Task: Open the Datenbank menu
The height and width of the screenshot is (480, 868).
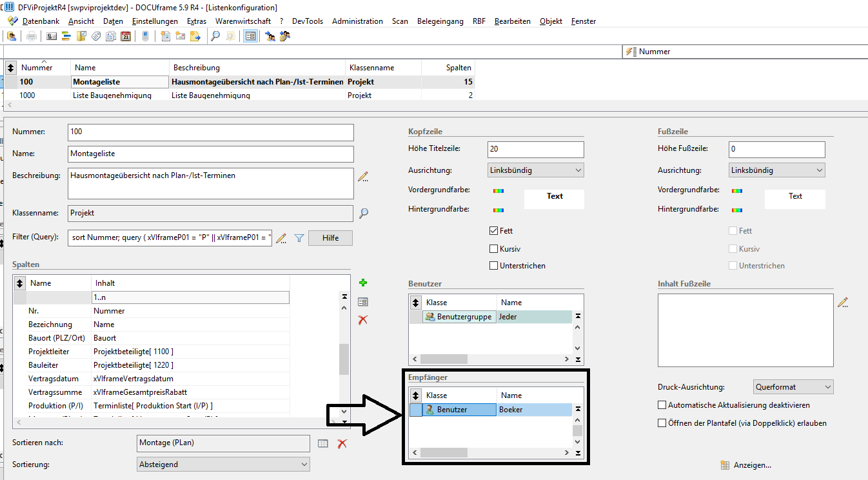Action: coord(41,21)
